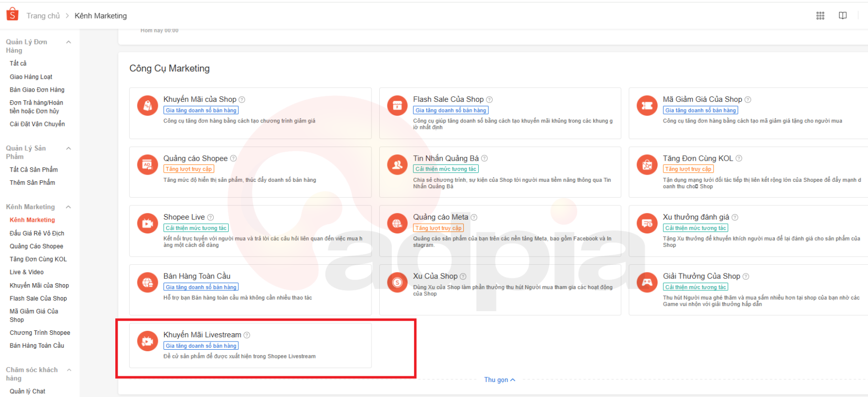The width and height of the screenshot is (868, 397).
Task: Click the Công Cụ Marketing heading
Action: click(169, 68)
